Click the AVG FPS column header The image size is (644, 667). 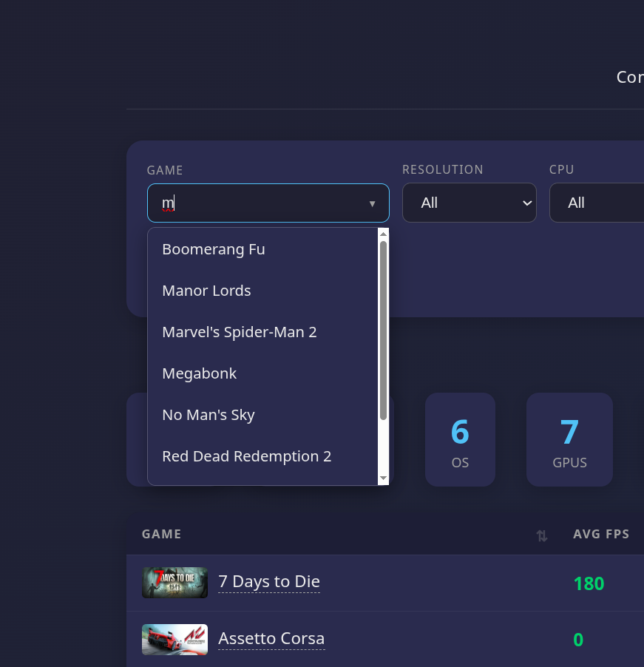pyautogui.click(x=601, y=535)
